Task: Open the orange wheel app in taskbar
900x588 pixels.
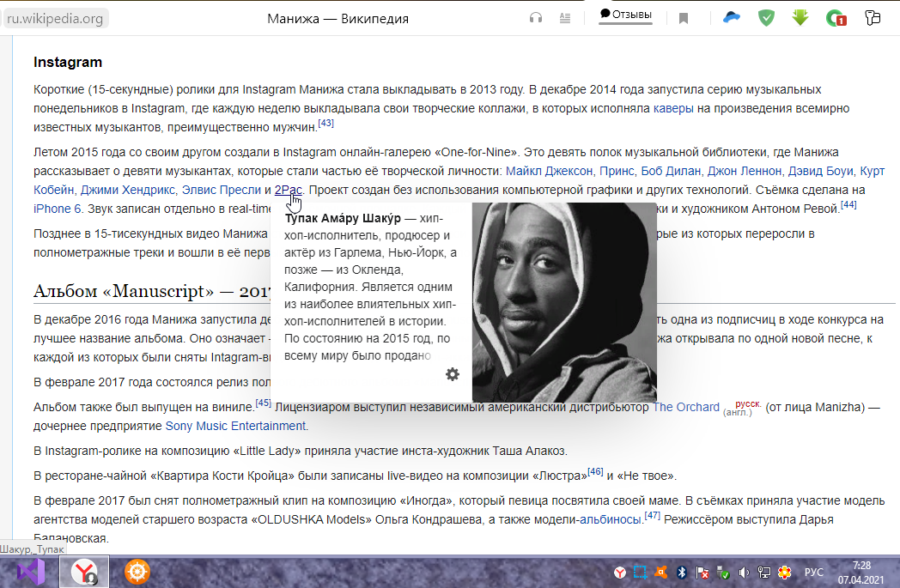Action: (x=137, y=572)
